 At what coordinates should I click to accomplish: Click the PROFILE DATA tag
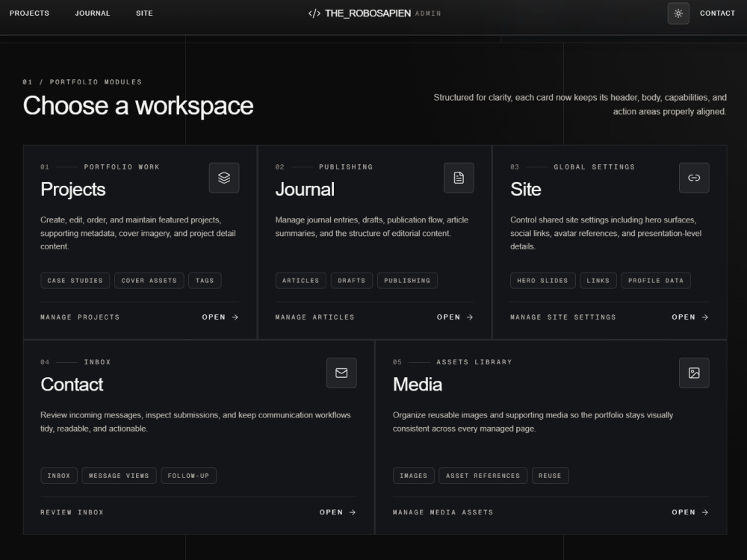tap(656, 281)
